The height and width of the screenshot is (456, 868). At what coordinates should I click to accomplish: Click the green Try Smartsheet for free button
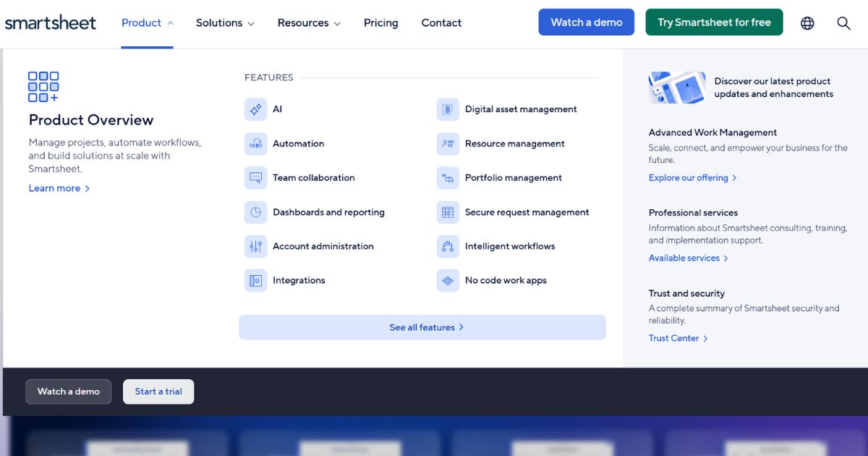point(714,22)
